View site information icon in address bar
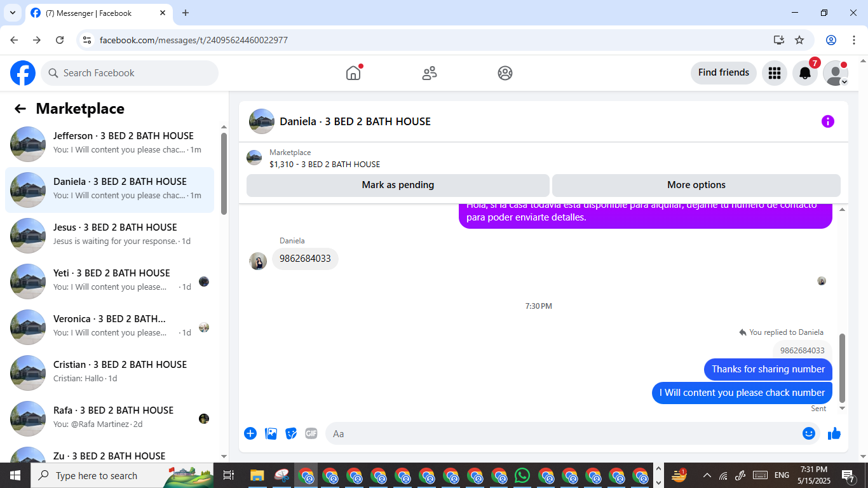Viewport: 868px width, 488px height. (88, 40)
